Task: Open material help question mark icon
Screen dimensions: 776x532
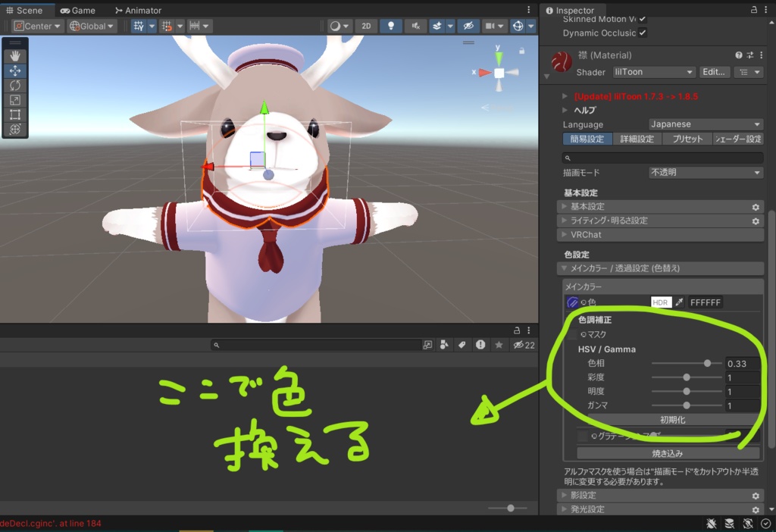Action: (738, 55)
